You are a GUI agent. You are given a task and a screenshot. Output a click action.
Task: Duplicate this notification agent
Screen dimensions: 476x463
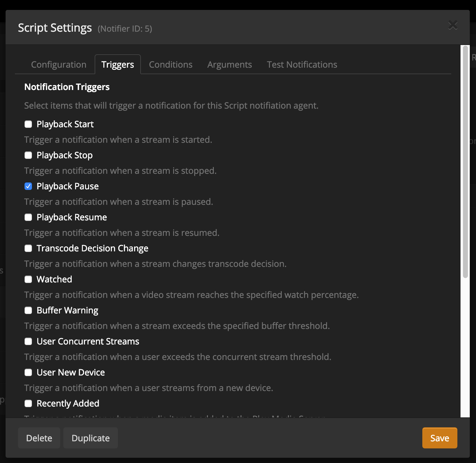click(90, 438)
